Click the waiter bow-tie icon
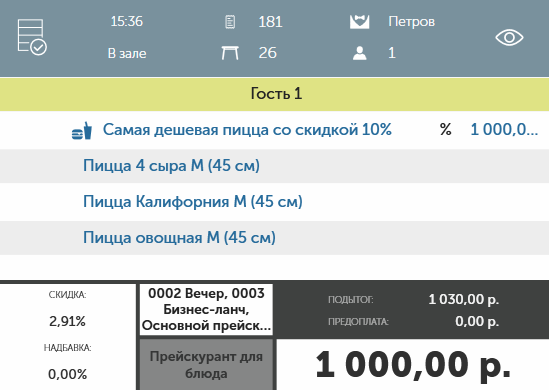549x390 pixels. pos(359,22)
